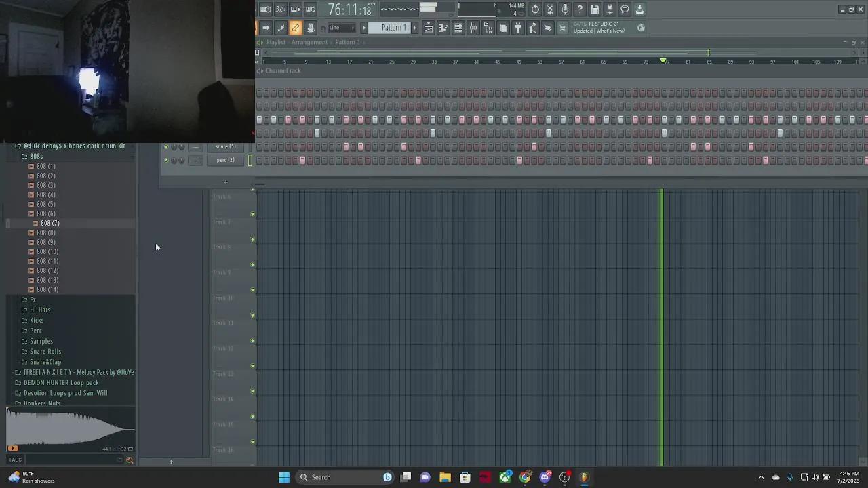Click the chat bubble icon in top toolbar
Image resolution: width=868 pixels, height=488 pixels.
625,9
